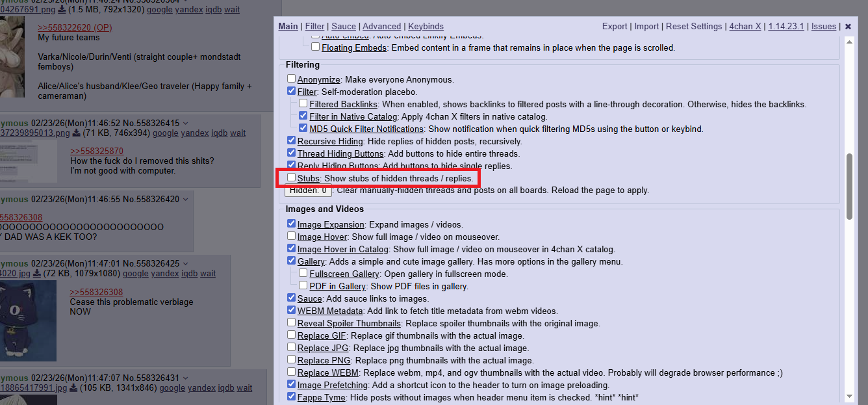Toggle the Anonymize checkbox
Image resolution: width=868 pixels, height=405 pixels.
coord(292,79)
